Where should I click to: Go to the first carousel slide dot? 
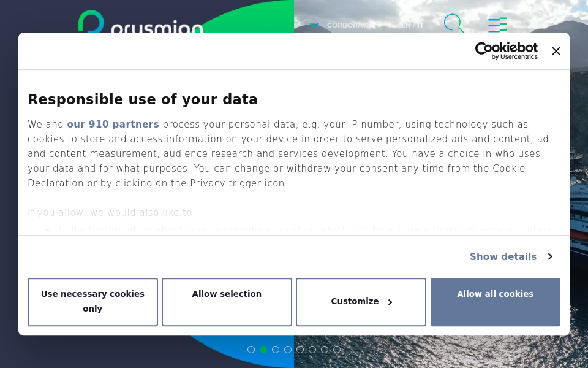pyautogui.click(x=251, y=350)
